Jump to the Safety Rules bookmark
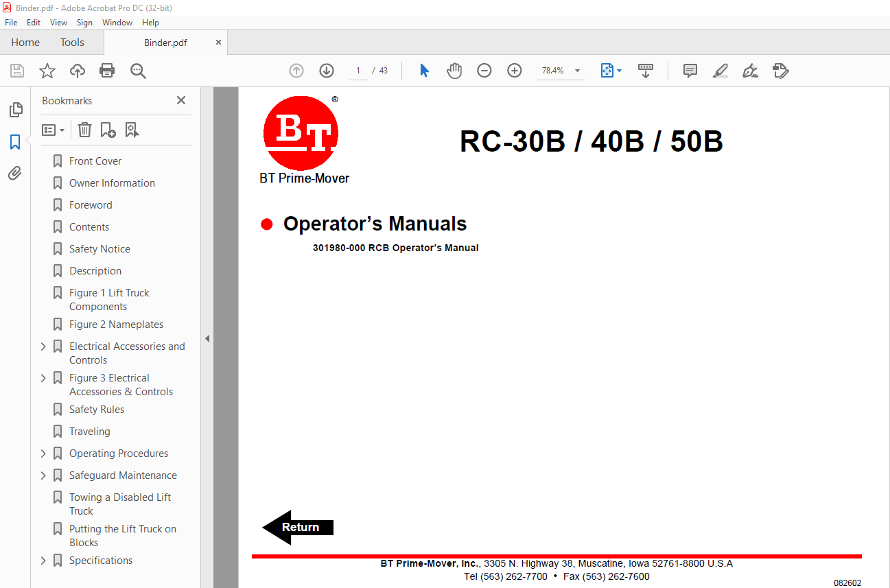Screen dimensions: 890x588 coord(97,410)
